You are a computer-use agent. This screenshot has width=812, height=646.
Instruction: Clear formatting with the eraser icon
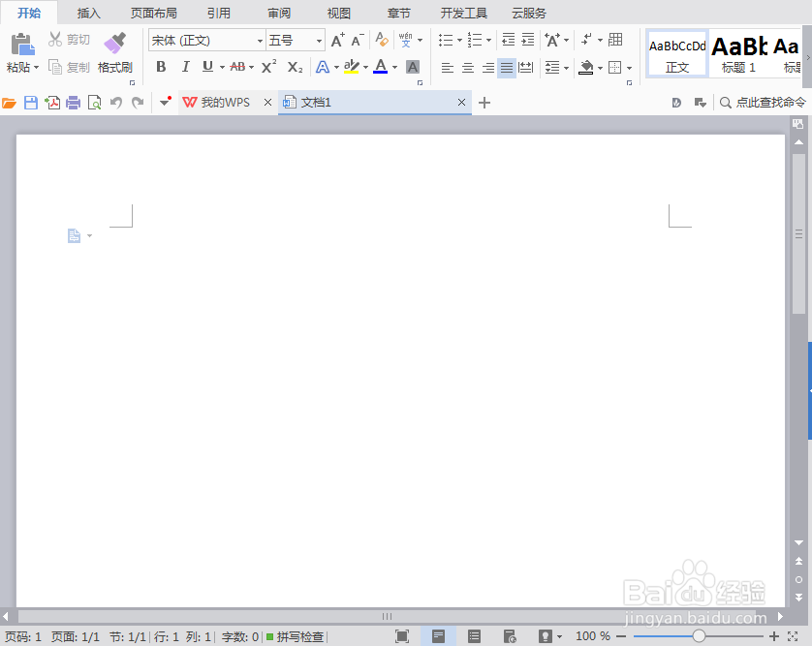(x=382, y=40)
